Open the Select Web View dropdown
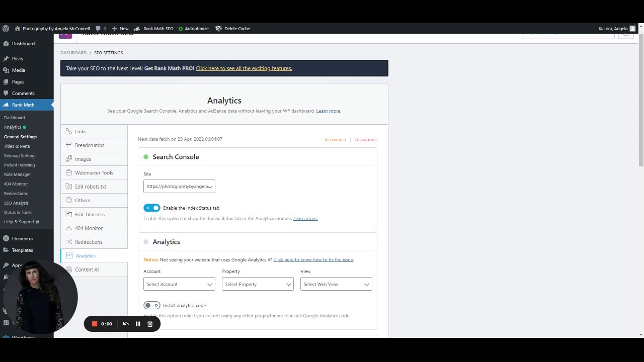644x362 pixels. pyautogui.click(x=336, y=284)
